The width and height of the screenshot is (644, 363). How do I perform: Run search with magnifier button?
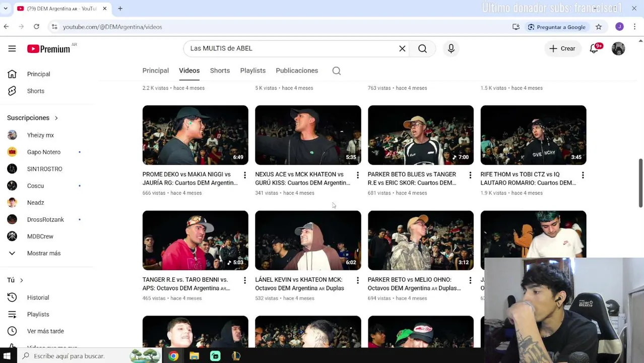click(x=422, y=48)
